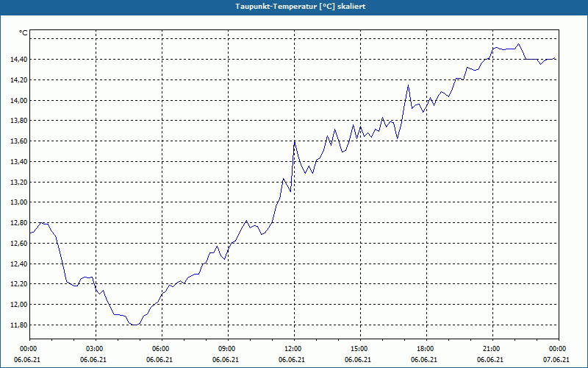The height and width of the screenshot is (368, 588).
Task: Select the 12,20 y-axis label
Action: click(x=20, y=284)
